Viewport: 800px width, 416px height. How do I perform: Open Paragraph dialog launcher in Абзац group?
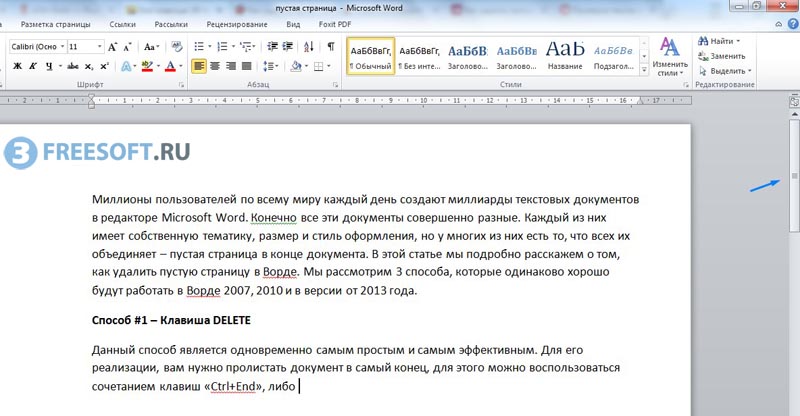point(335,85)
